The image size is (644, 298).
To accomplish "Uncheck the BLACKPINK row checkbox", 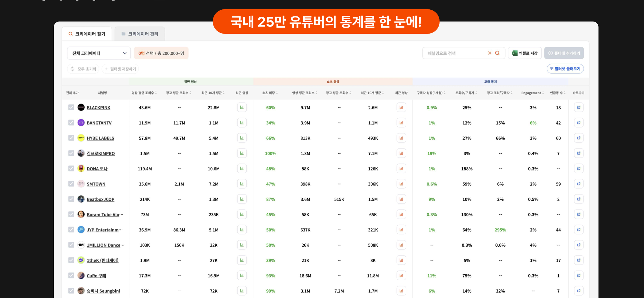I will point(71,107).
